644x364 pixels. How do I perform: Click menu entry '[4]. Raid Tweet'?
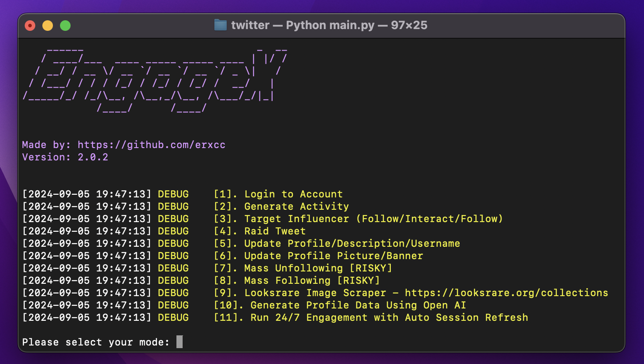[260, 231]
